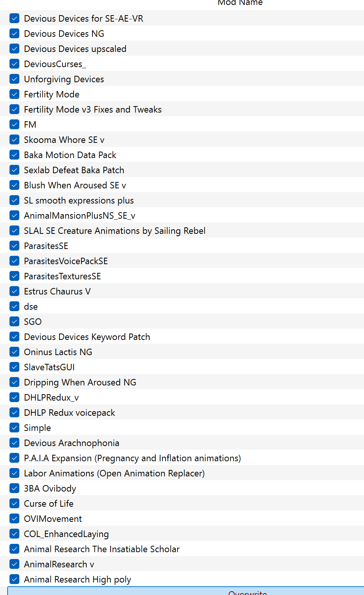This screenshot has width=364, height=595.
Task: Uncheck the Devious Devices for SE-AE-VR checkbox
Action: (14, 18)
